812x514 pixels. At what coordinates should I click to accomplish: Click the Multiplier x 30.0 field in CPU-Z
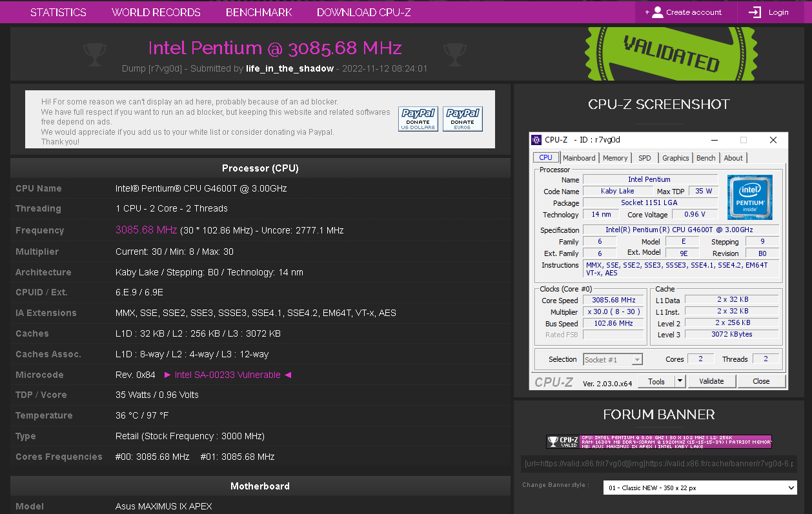point(614,311)
